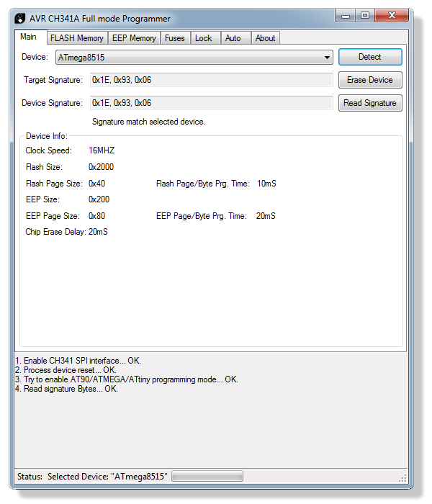Click the EEP Page/Byte Prg. Time value 20mS
The width and height of the screenshot is (432, 504).
click(266, 216)
